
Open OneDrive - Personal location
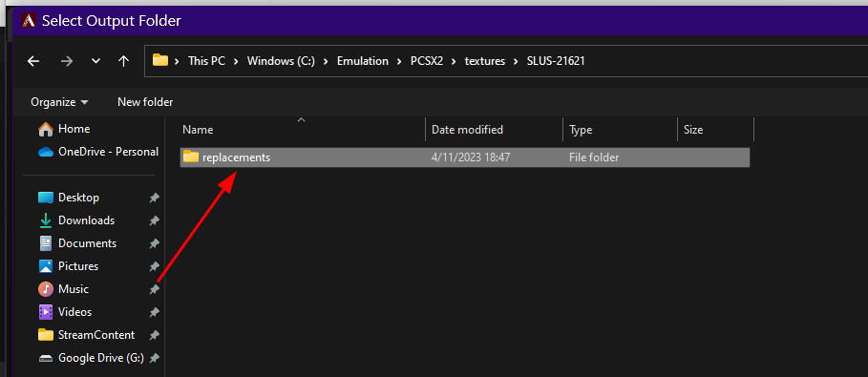click(98, 152)
